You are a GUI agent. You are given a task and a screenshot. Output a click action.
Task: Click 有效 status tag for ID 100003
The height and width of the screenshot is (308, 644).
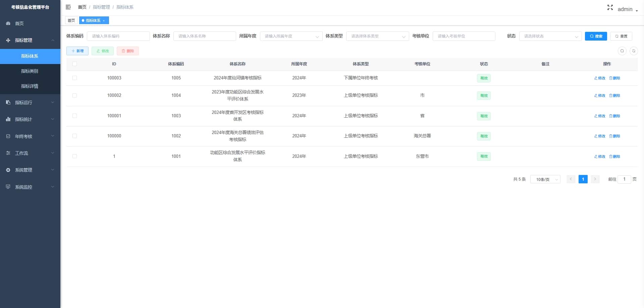click(484, 78)
